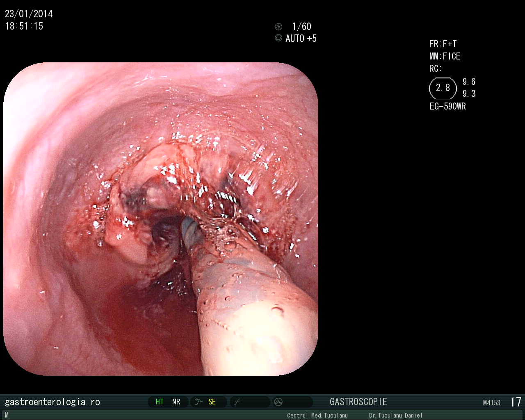This screenshot has height=420, width=525.
Task: Click the FR:F+T label
Action: pos(443,44)
